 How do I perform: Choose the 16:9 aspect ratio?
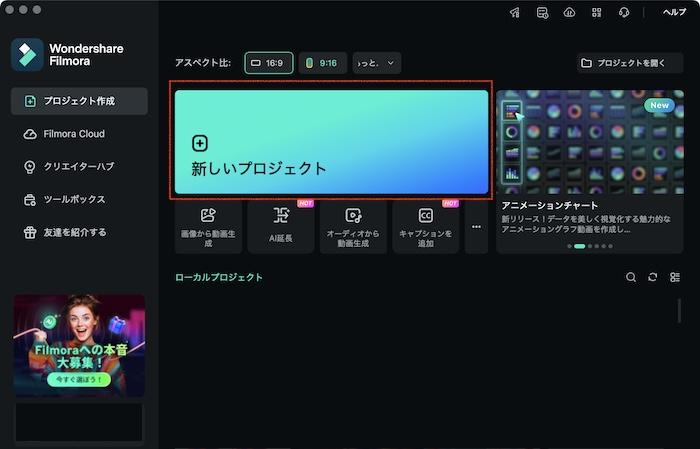point(269,63)
